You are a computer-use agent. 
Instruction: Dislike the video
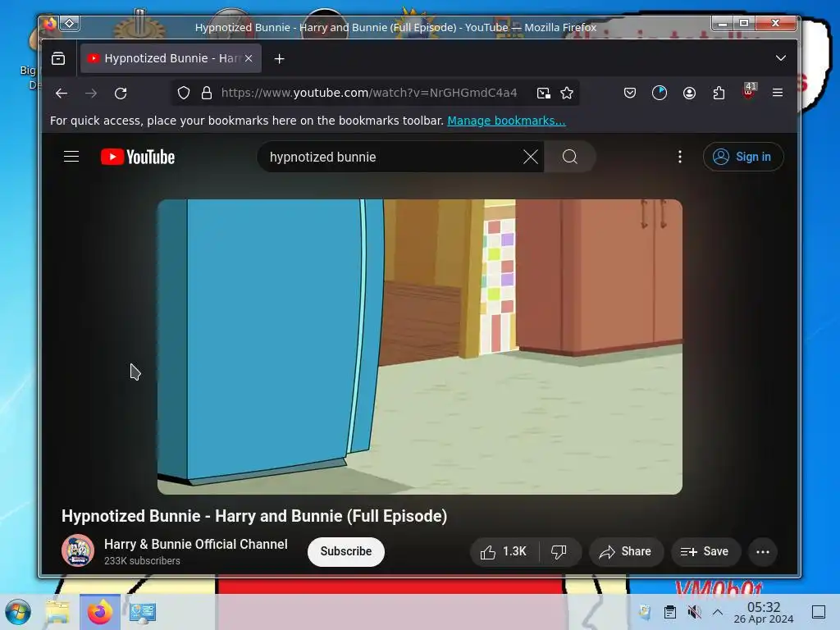tap(559, 552)
